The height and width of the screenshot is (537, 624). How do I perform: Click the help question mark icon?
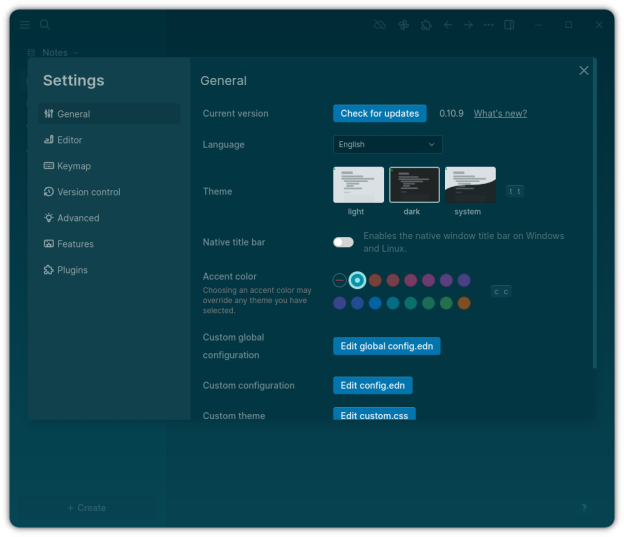click(584, 508)
